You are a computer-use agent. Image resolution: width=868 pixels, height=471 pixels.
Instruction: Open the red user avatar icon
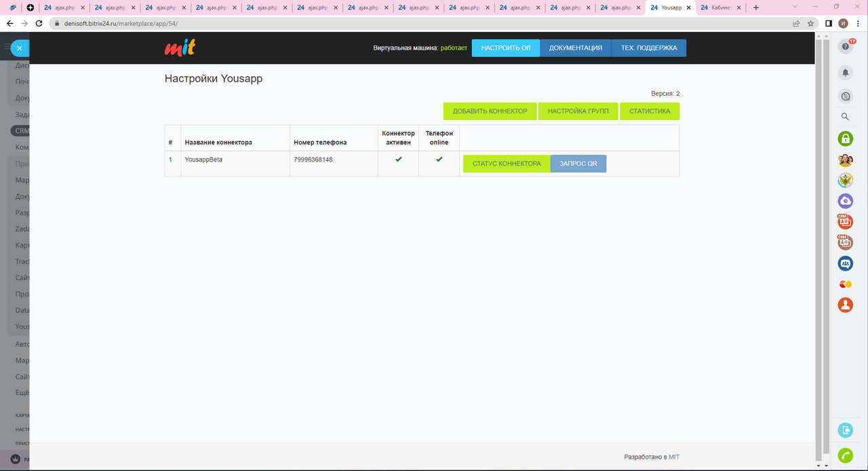pos(846,305)
